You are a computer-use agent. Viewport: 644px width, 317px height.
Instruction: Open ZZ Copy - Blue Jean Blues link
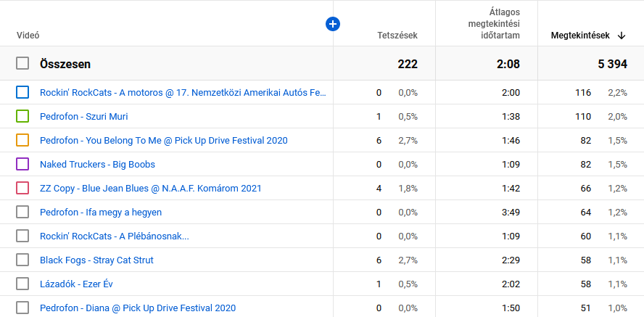coord(150,188)
